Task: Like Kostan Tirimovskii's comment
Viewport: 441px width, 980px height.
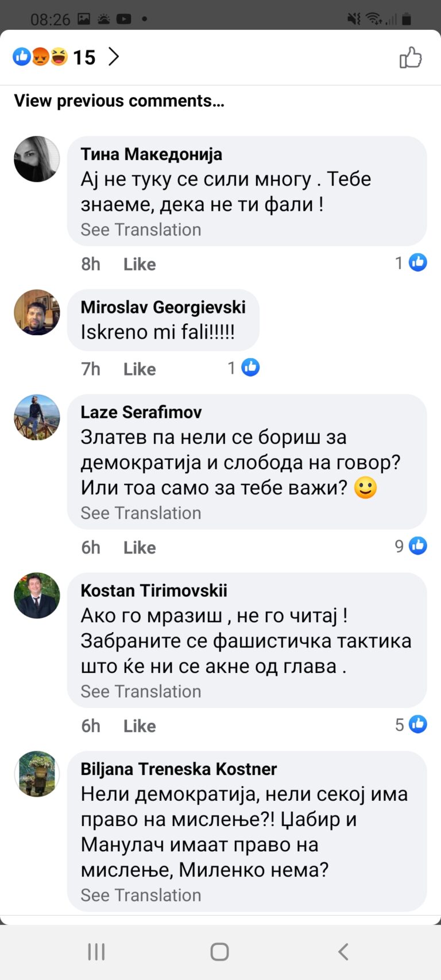Action: [140, 726]
